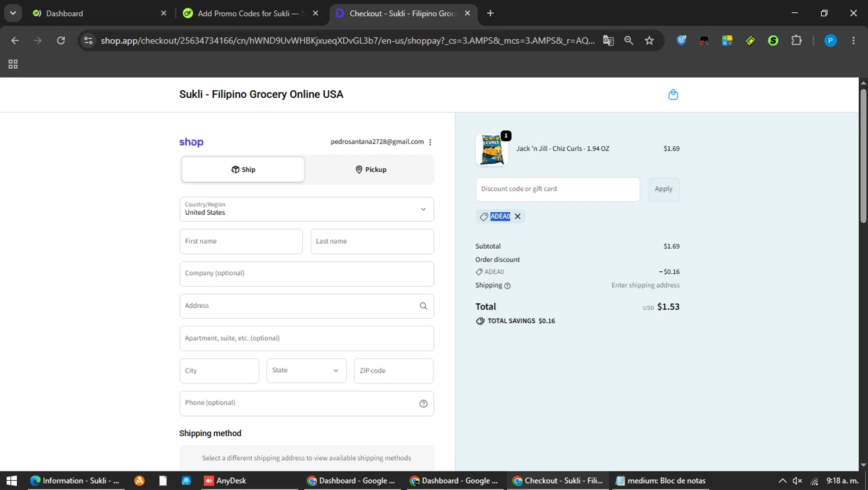Screen dimensions: 868x490
Task: Open the zoom magnifier icon in address bar
Action: [628, 40]
